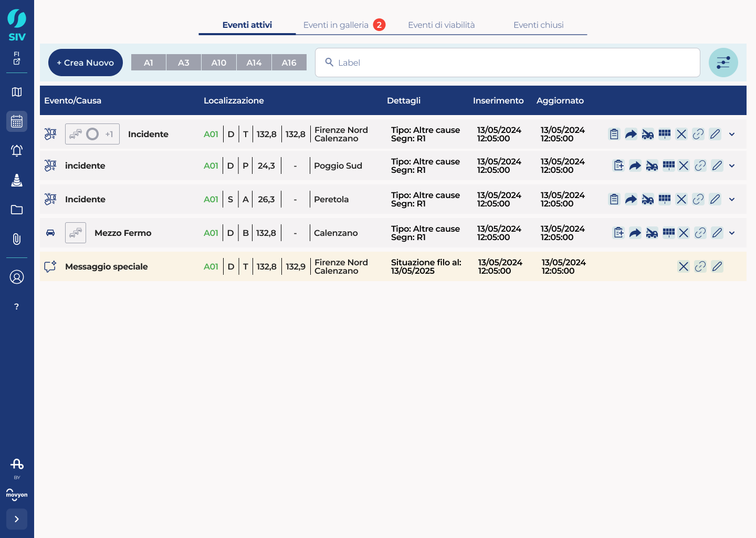The image size is (756, 538).
Task: Expand the Mezzo Fermo Calenzano row
Action: click(x=732, y=233)
